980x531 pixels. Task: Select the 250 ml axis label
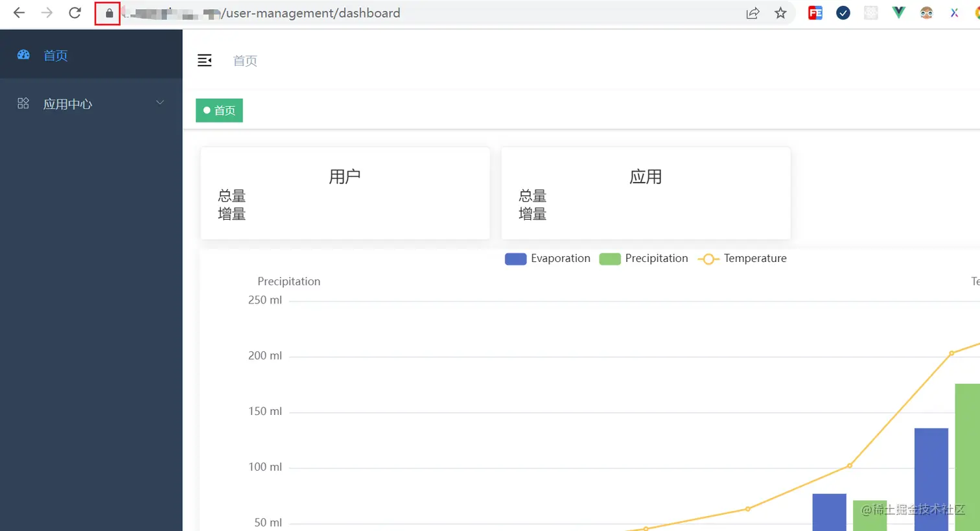tap(265, 300)
